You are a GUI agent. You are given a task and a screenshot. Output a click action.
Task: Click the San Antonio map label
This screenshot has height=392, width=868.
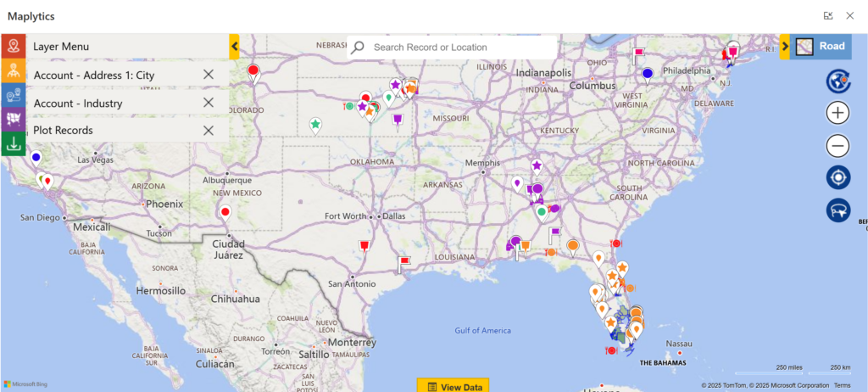point(352,284)
